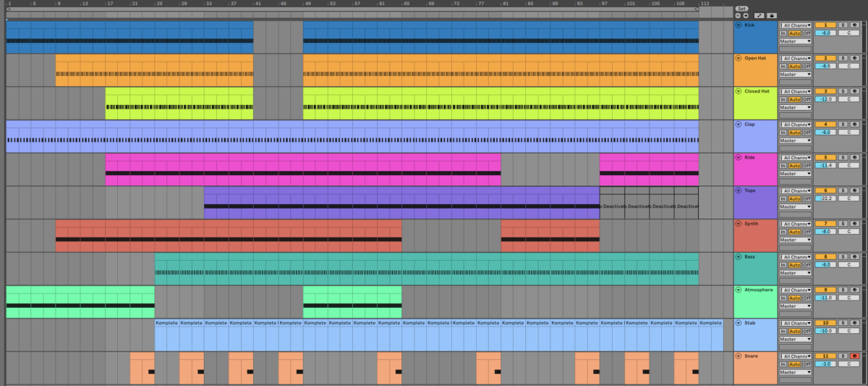Arm the Bass track for recording
The height and width of the screenshot is (386, 868).
coord(855,257)
